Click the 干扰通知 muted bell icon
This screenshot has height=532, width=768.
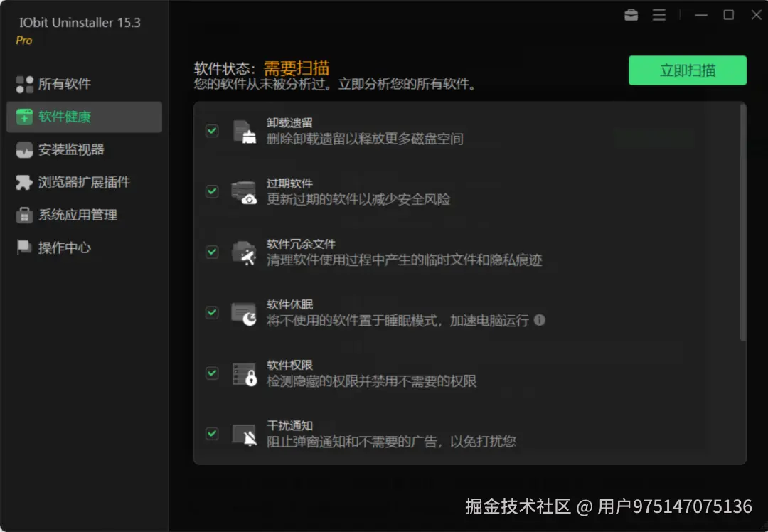[x=245, y=435]
